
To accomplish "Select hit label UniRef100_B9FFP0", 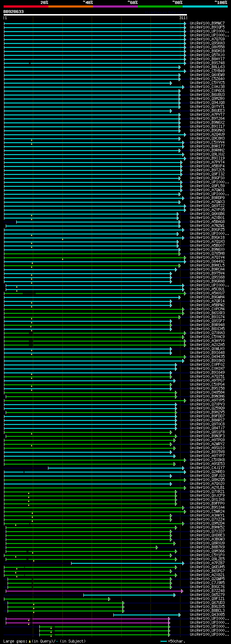I will click(x=207, y=504).
